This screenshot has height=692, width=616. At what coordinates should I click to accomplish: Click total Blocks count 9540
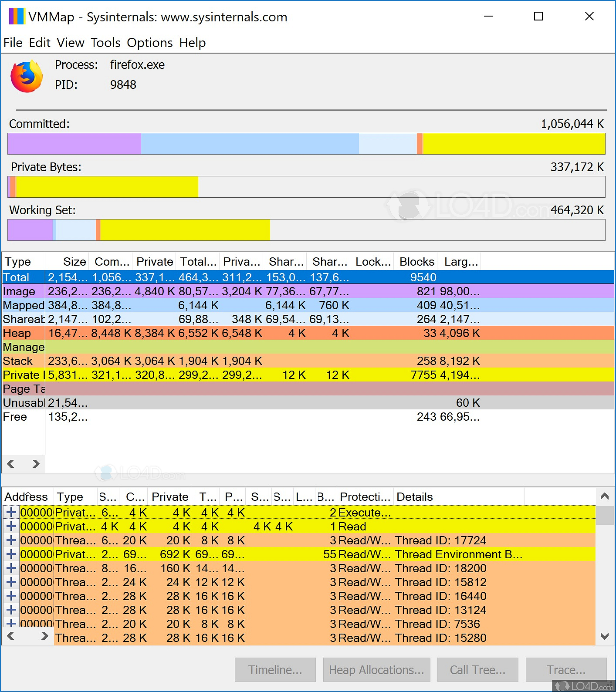point(423,277)
